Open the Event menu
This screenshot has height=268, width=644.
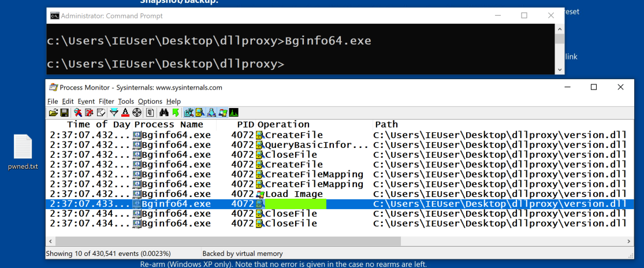[86, 102]
